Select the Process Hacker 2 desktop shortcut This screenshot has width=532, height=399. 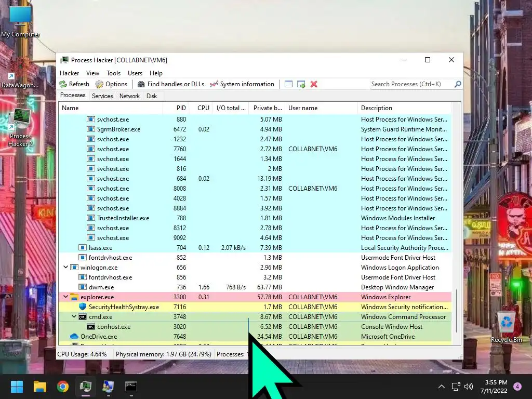click(20, 128)
